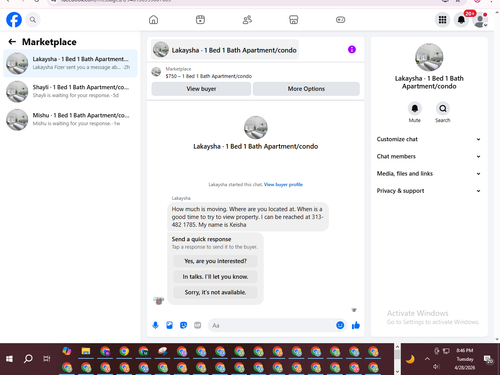This screenshot has width=500, height=375.
Task: Show hidden system tray icons chevron
Action: tap(427, 359)
